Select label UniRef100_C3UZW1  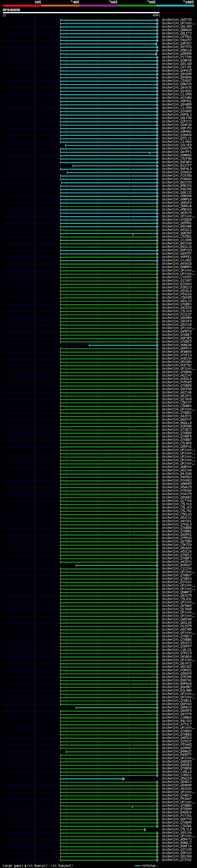pos(176,826)
